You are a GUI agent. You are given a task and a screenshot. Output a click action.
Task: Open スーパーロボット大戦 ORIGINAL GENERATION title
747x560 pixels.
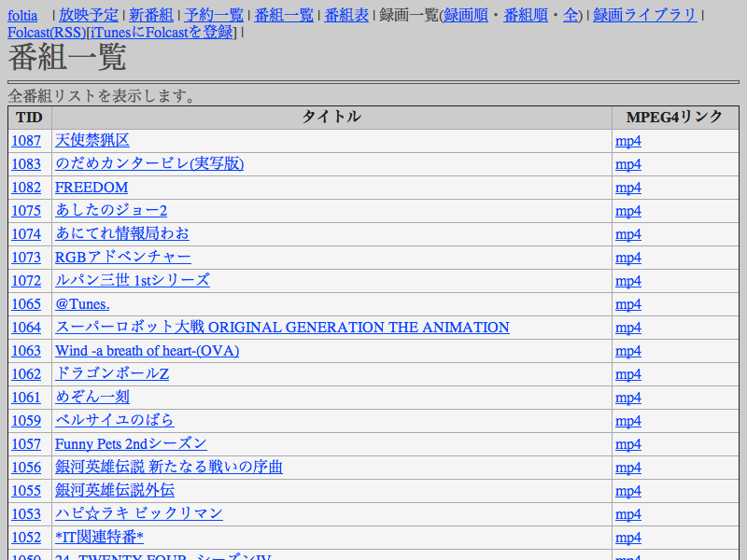[x=282, y=328]
